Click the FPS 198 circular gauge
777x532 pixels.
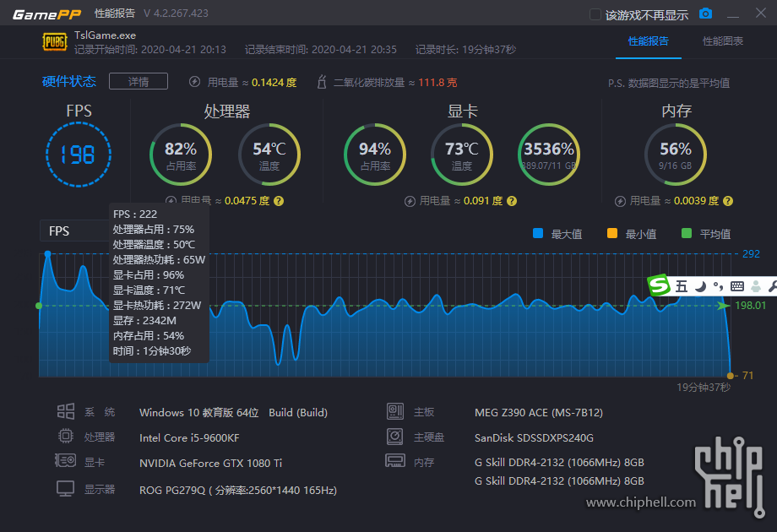[x=79, y=155]
